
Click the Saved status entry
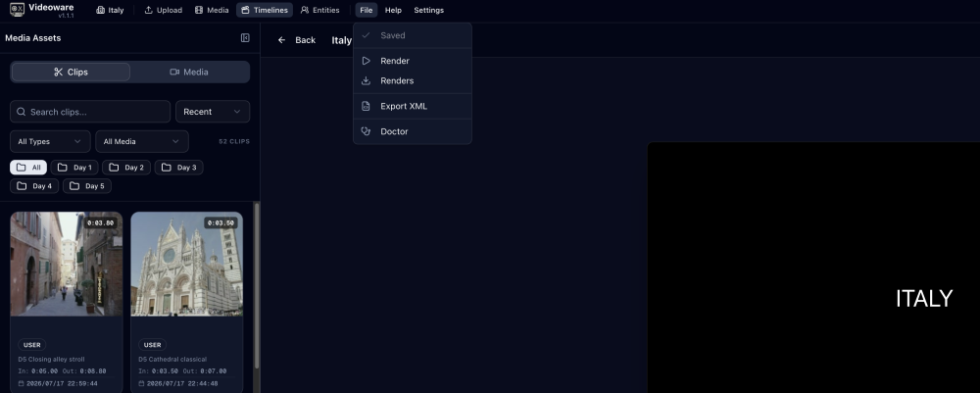(x=413, y=35)
